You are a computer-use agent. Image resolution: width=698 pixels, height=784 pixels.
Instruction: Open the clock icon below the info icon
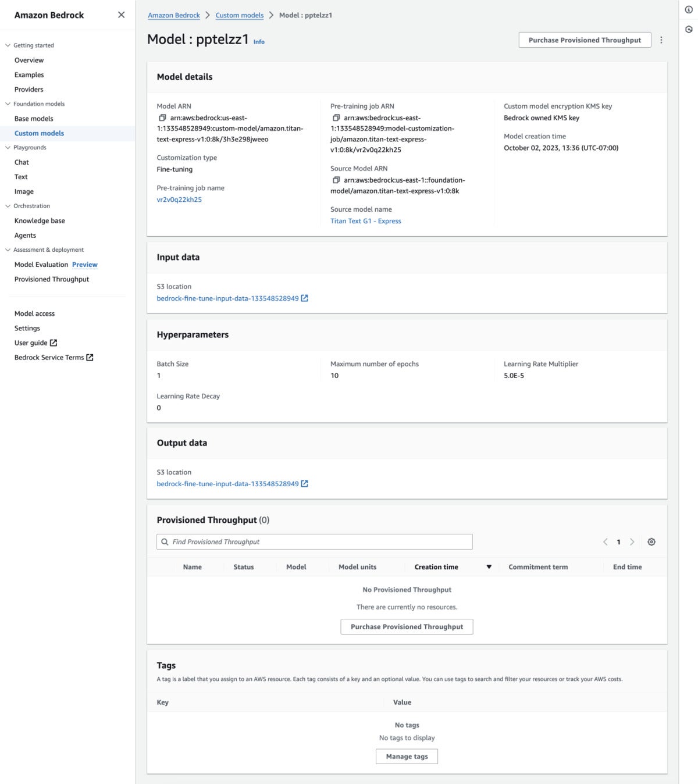click(689, 30)
